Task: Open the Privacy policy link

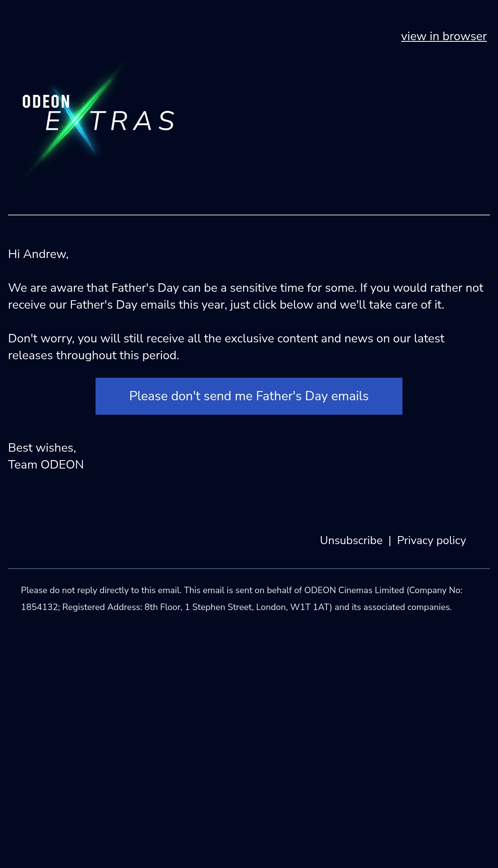Action: pos(431,540)
